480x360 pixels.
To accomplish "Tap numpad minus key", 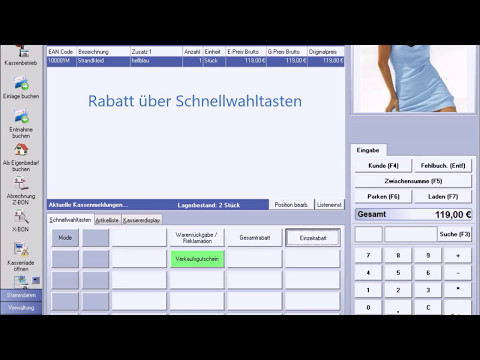I will (458, 273).
